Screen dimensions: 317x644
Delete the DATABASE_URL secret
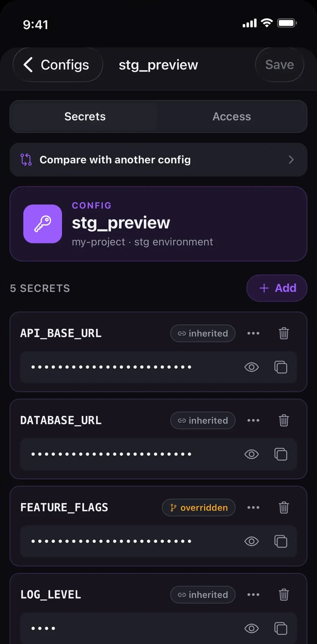pos(284,420)
